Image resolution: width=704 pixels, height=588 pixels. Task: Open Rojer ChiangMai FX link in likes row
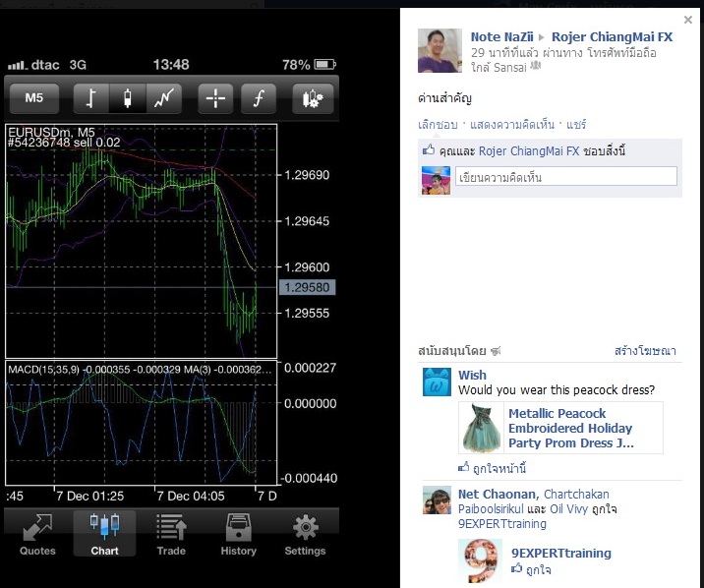[529, 150]
